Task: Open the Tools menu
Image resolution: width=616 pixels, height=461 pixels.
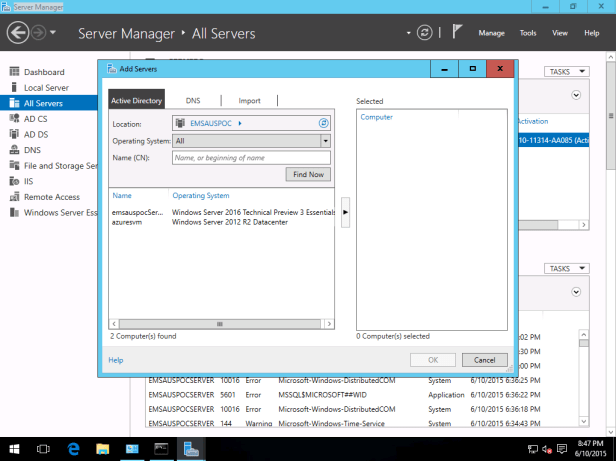Action: [x=527, y=33]
